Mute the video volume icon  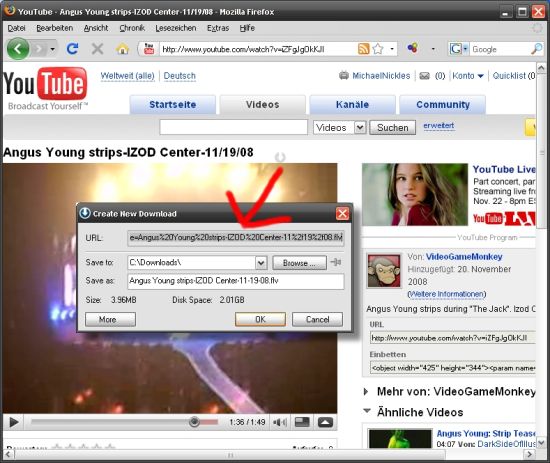coord(280,422)
